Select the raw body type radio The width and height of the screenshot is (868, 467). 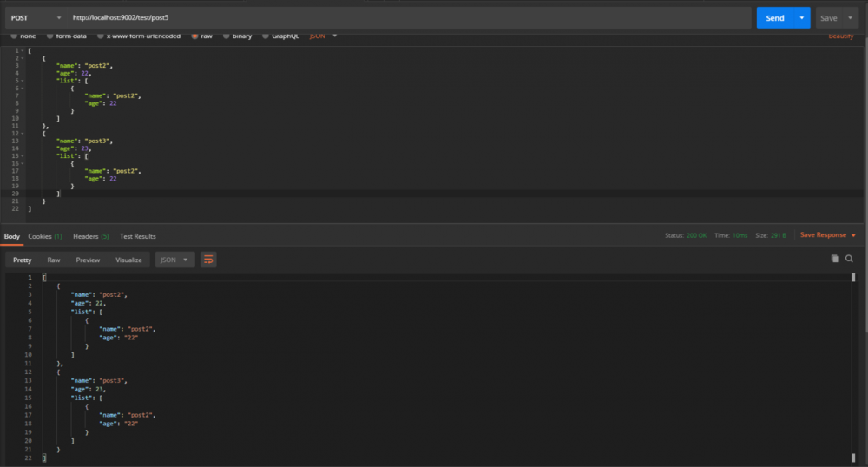pyautogui.click(x=194, y=36)
